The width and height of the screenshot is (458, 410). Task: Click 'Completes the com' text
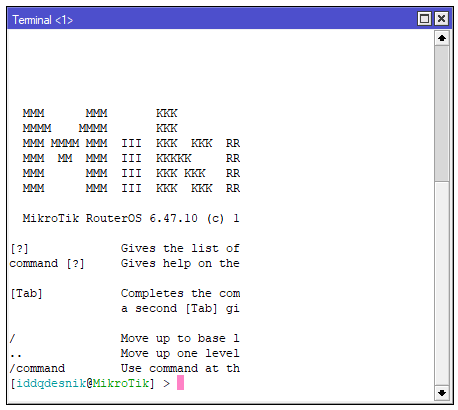[180, 293]
